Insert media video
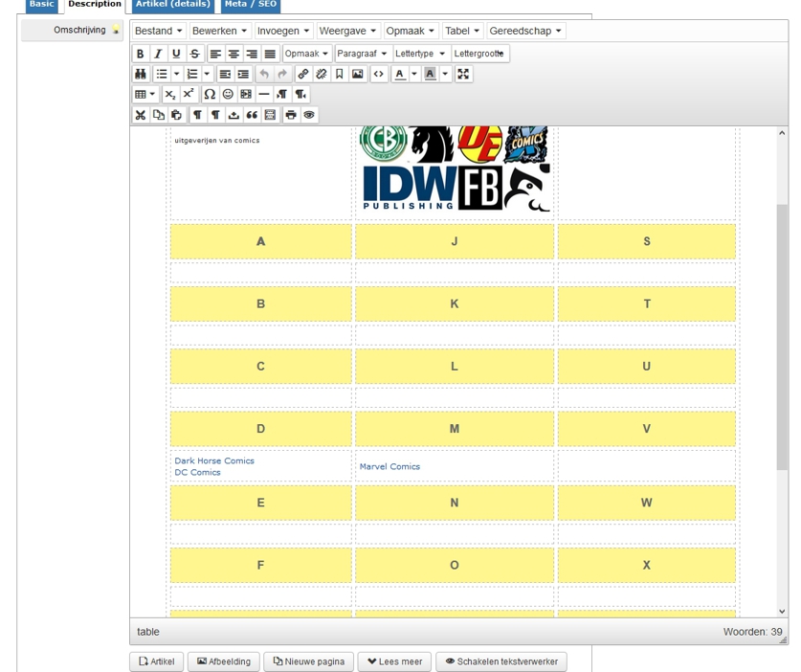Image resolution: width=801 pixels, height=672 pixels. (246, 94)
